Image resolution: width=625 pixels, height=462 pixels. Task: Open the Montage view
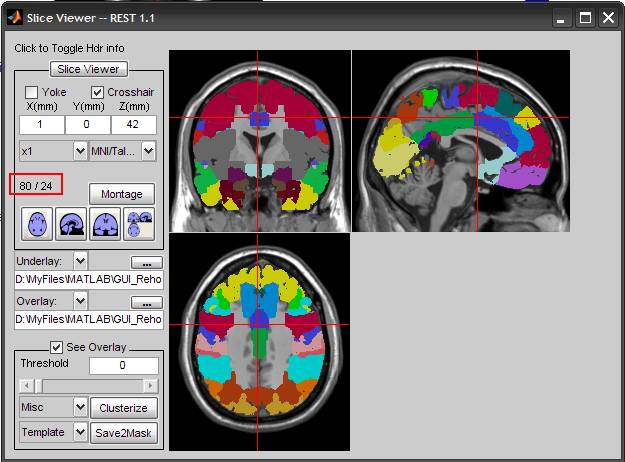point(122,194)
